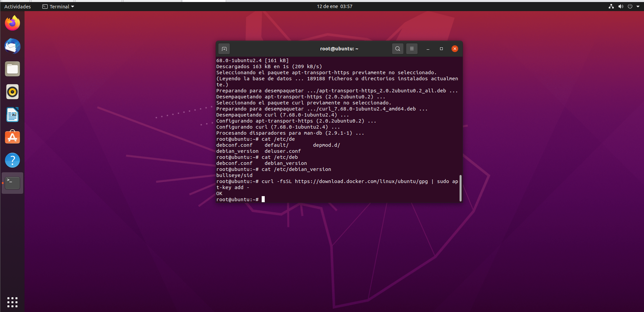Screen dimensions: 644x312
Task: Open Show Applications grid
Action: (12, 302)
